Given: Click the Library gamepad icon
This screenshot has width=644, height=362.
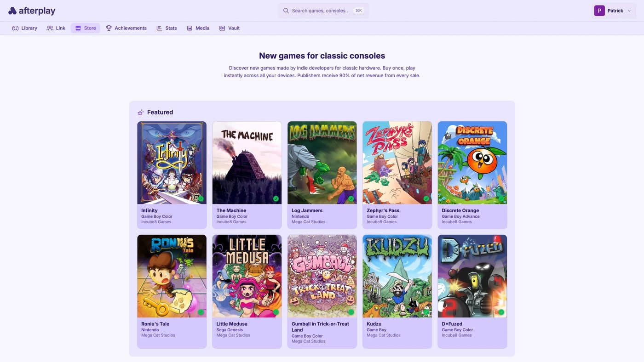Looking at the screenshot, I should (x=16, y=28).
